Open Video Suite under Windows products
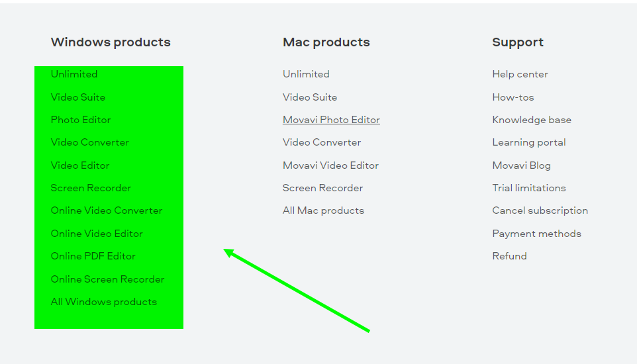Viewport: 637px width, 364px height. (78, 97)
